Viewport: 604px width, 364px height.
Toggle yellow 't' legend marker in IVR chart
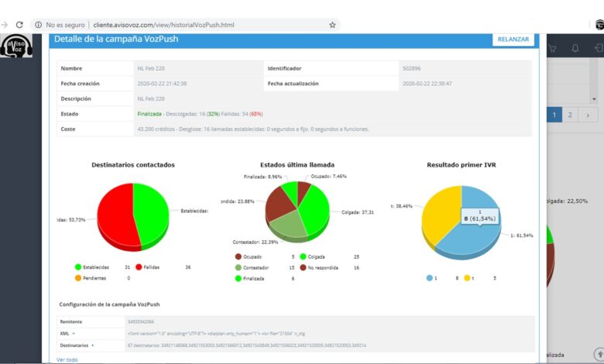(467, 278)
